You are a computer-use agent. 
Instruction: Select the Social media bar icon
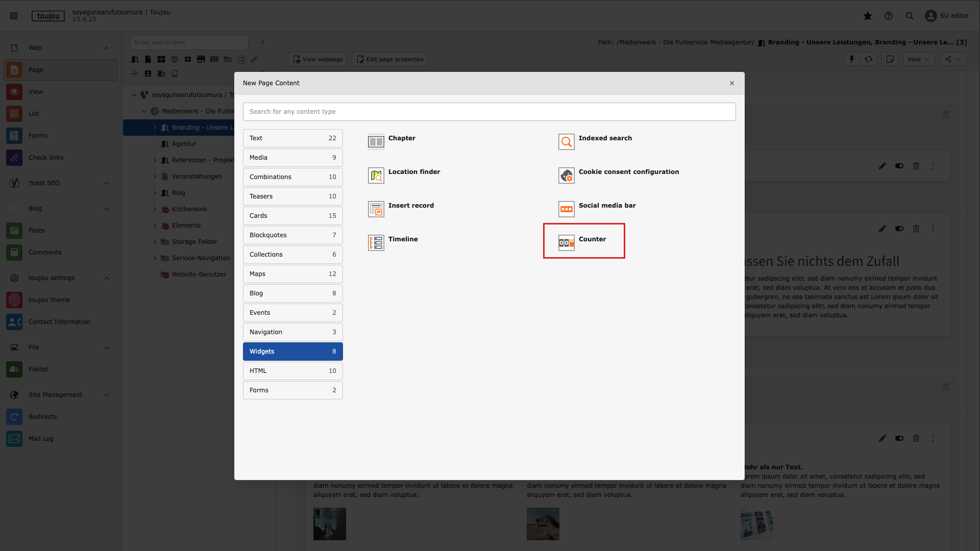point(566,209)
